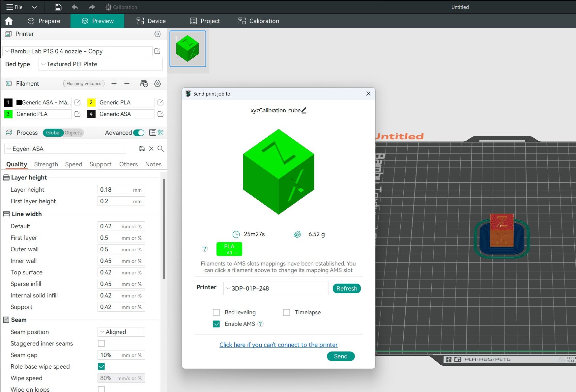The image size is (576, 392).
Task: Click the Send button
Action: tap(341, 356)
